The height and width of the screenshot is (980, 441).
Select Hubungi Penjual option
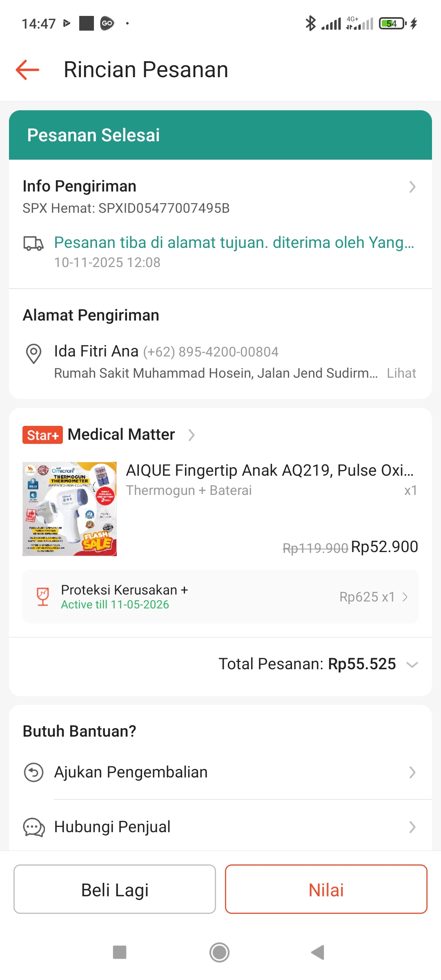112,827
